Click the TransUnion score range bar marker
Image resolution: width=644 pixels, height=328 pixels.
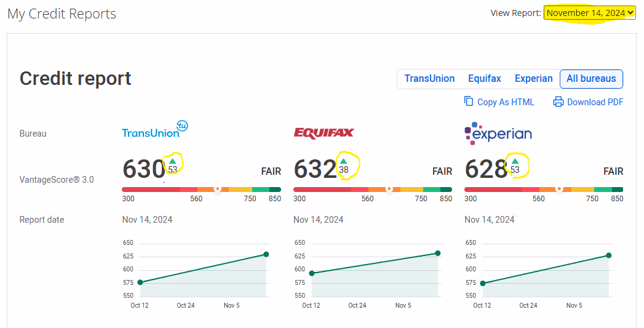point(217,190)
